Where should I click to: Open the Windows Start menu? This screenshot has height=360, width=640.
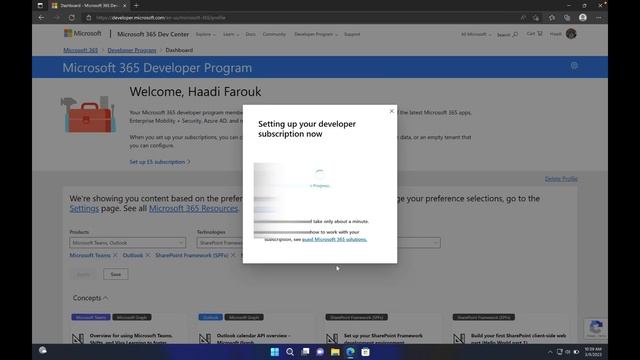275,352
